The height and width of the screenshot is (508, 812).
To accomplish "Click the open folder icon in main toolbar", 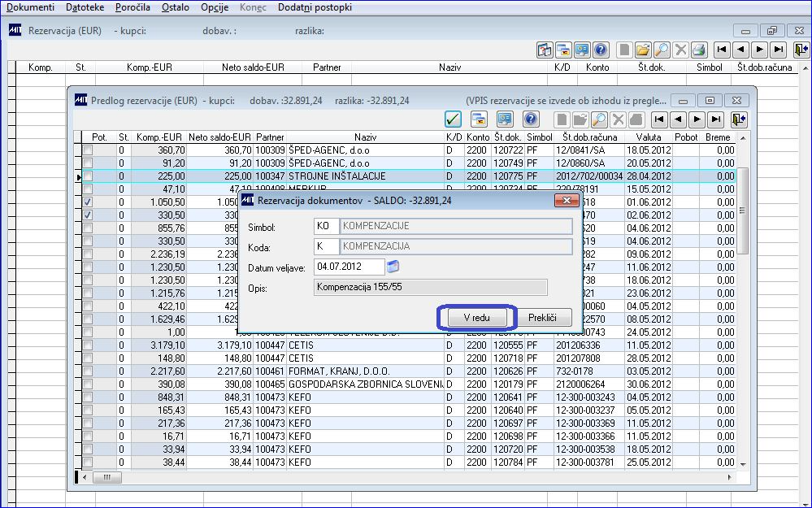I will 643,50.
